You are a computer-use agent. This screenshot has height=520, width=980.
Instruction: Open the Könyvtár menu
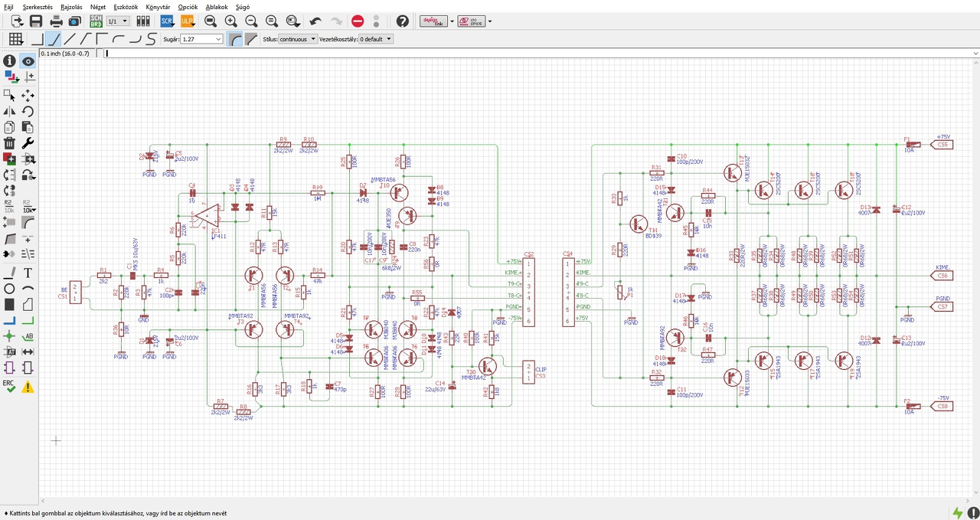click(158, 6)
